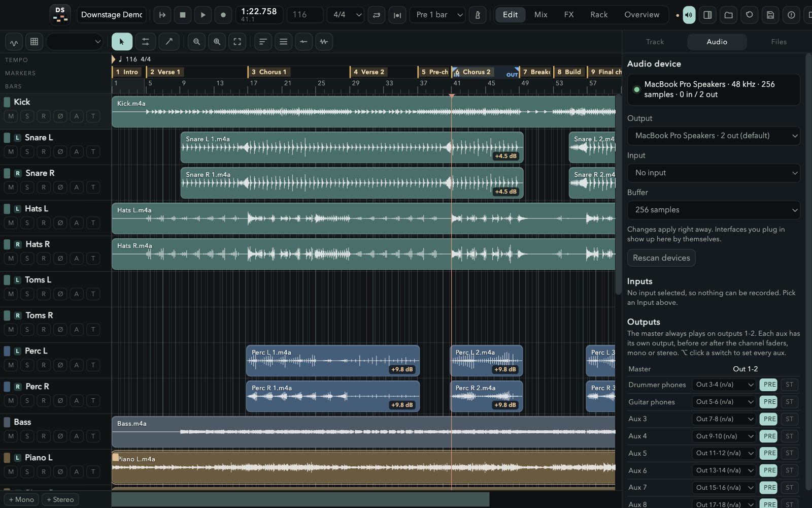Arm recording with the Record button
The height and width of the screenshot is (508, 812).
coord(223,15)
